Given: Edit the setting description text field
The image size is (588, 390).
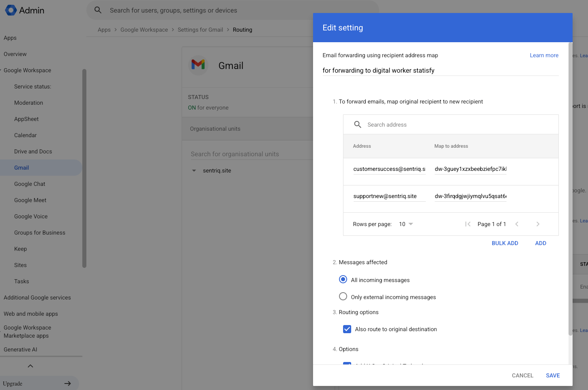Looking at the screenshot, I should pyautogui.click(x=440, y=71).
